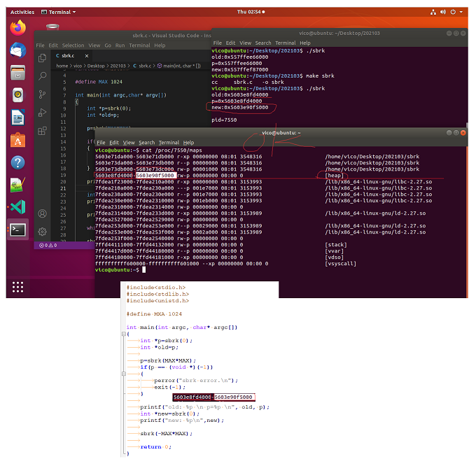Screen dimensions: 476x459
Task: Click 'home' in VS Code breadcrumb
Action: coord(62,66)
